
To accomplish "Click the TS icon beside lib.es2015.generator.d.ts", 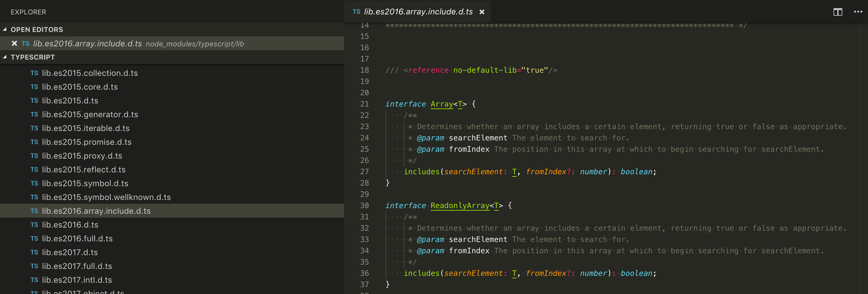I will [34, 115].
